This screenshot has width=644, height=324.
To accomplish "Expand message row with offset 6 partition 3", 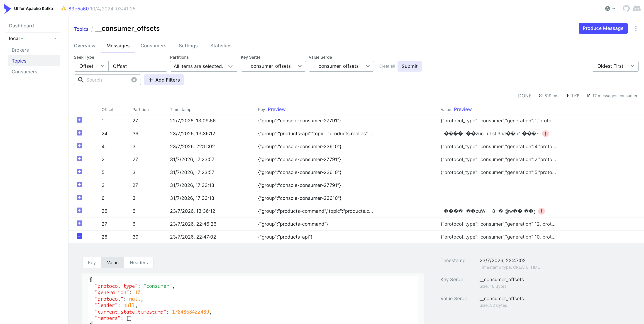I will [x=79, y=197].
